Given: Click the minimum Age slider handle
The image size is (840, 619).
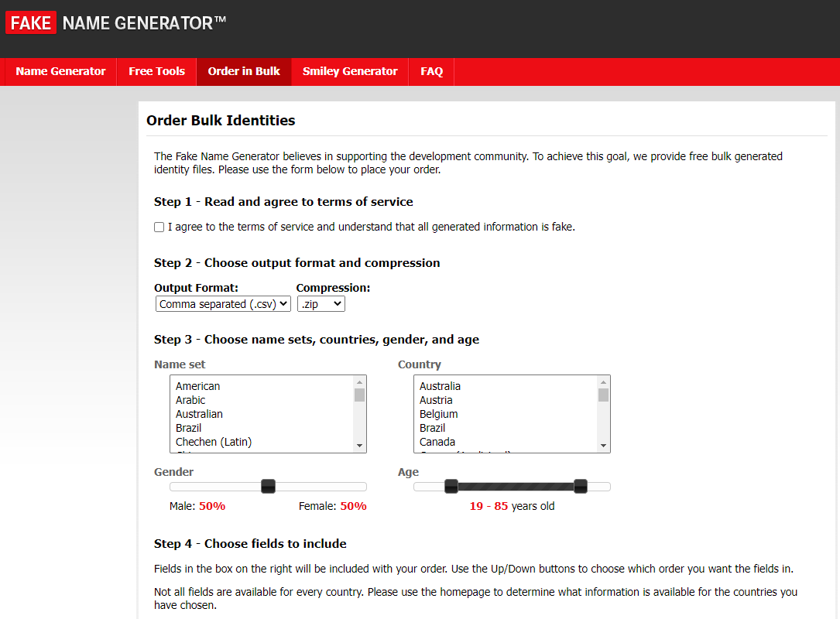Looking at the screenshot, I should 451,486.
